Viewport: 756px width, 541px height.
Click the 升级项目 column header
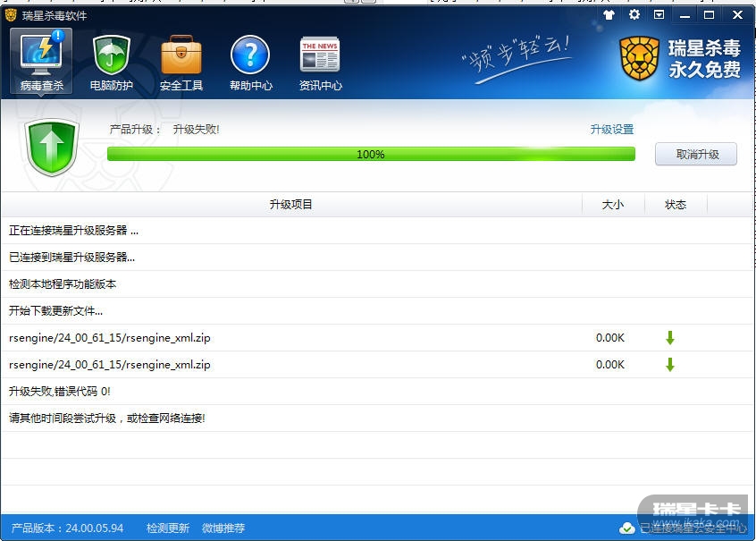(291, 204)
